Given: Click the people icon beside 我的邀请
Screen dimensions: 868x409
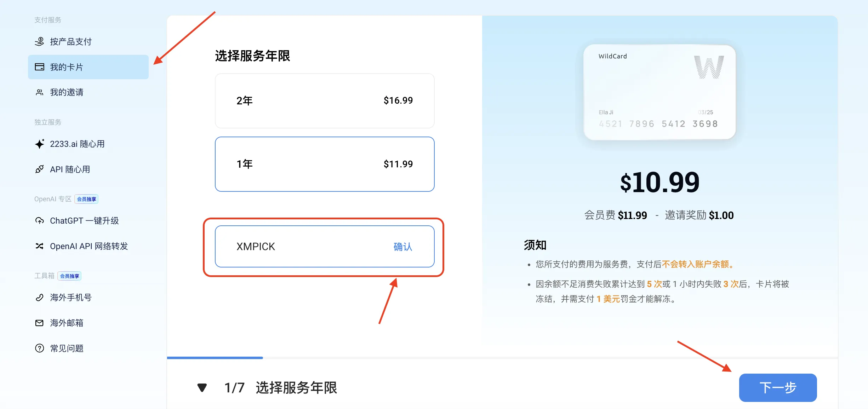Looking at the screenshot, I should [x=39, y=92].
